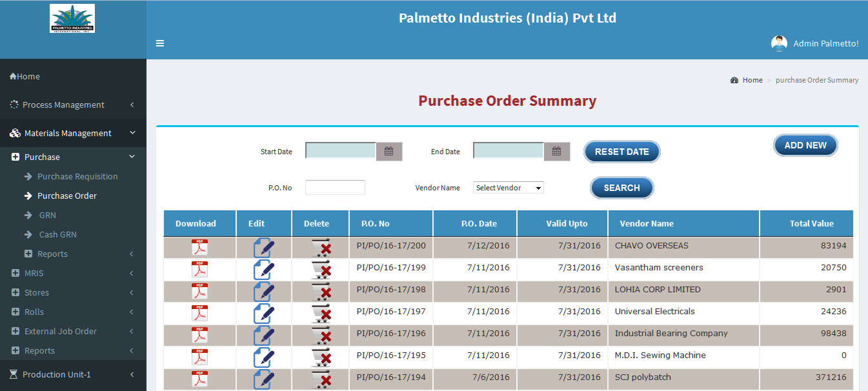Click the P.O. Date column header

475,224
